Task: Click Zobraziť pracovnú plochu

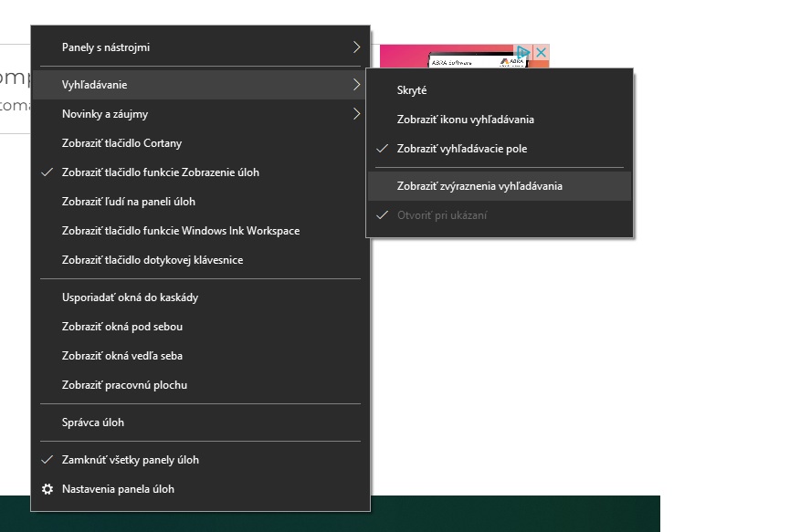Action: coord(201,384)
